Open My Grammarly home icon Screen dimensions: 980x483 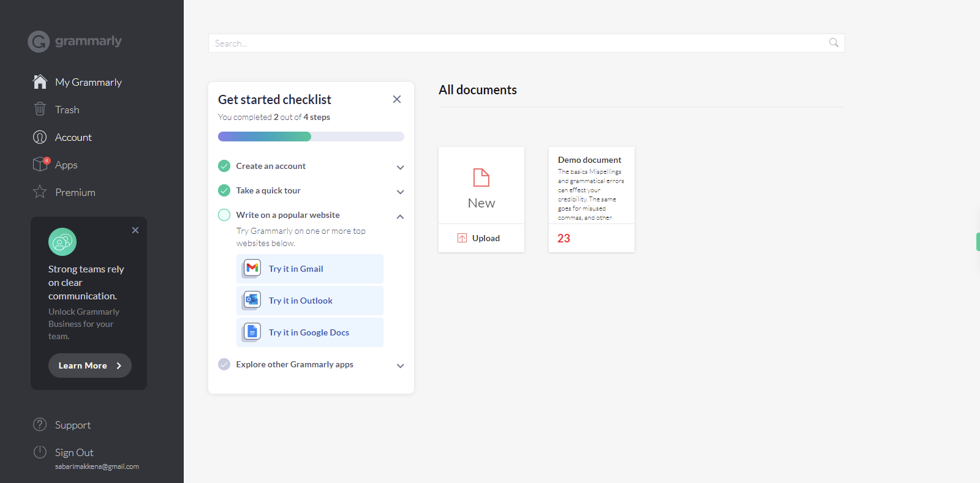40,81
